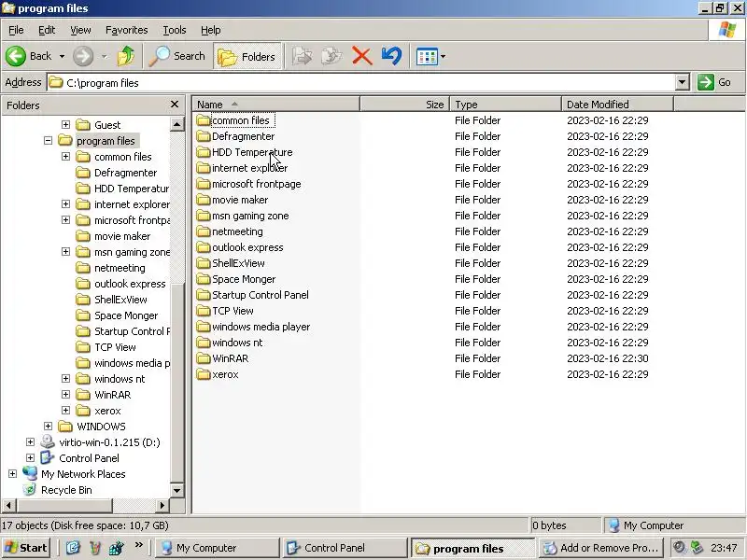Select the common files folder icon

(204, 120)
